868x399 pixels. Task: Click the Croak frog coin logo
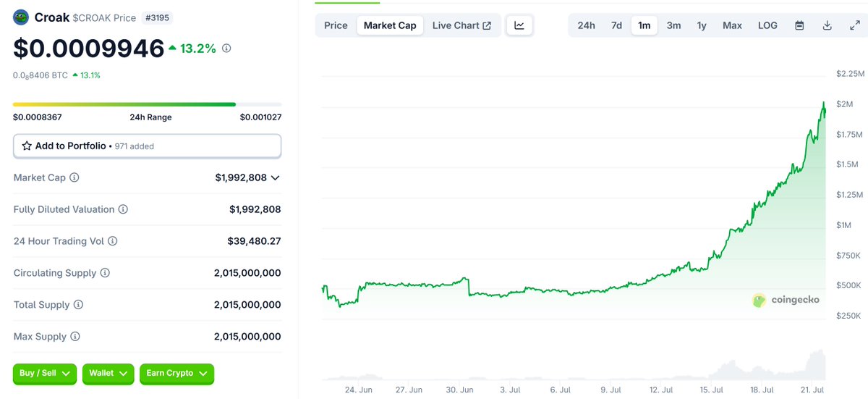tap(22, 18)
